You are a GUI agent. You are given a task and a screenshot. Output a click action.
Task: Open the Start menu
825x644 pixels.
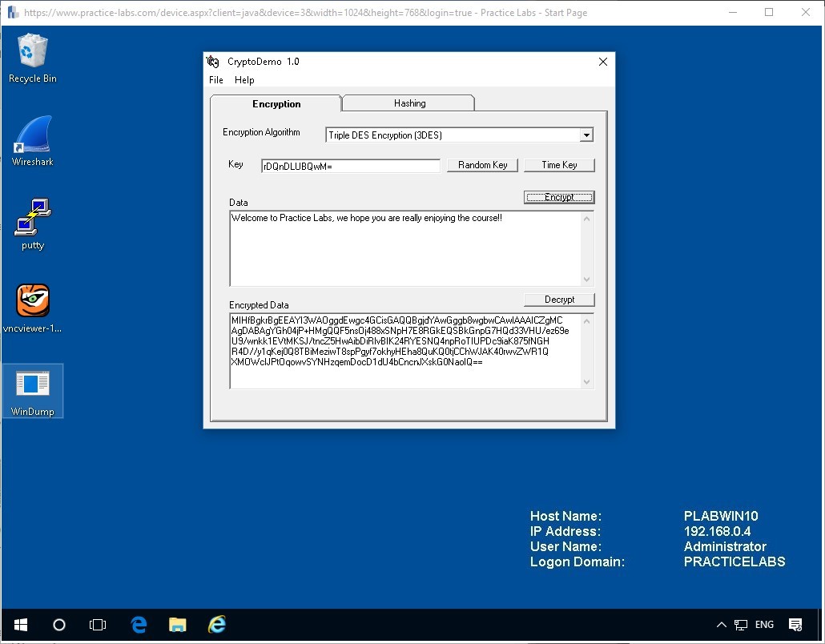click(x=20, y=625)
